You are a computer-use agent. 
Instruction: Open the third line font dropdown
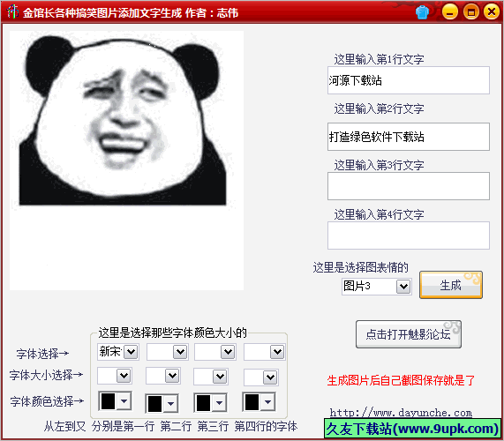point(228,352)
